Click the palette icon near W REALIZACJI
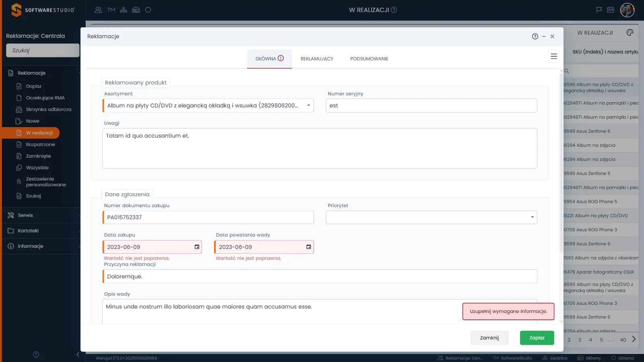Viewport: 644px width, 362px height. click(x=630, y=33)
